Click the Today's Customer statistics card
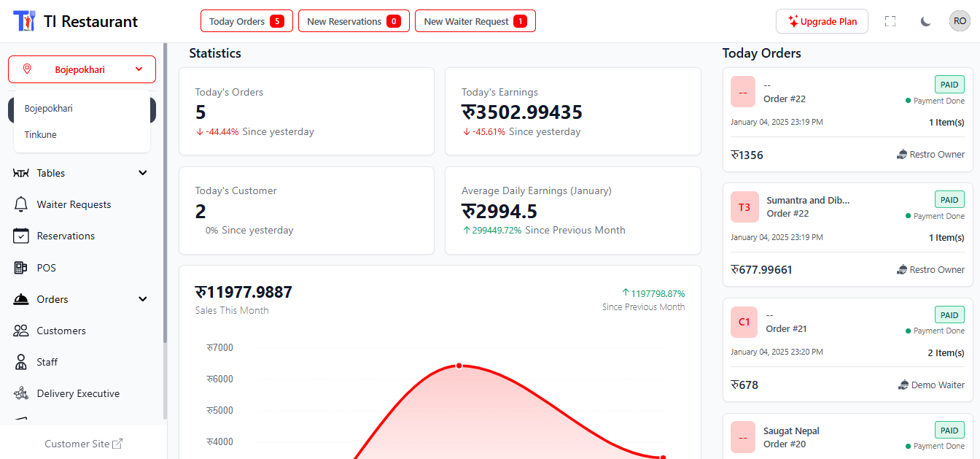Image resolution: width=980 pixels, height=459 pixels. pyautogui.click(x=306, y=210)
